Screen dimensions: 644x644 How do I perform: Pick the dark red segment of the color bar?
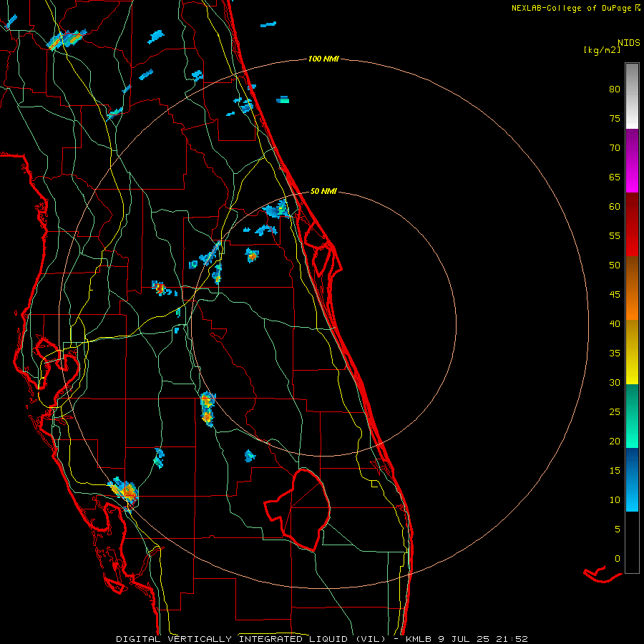[632, 225]
